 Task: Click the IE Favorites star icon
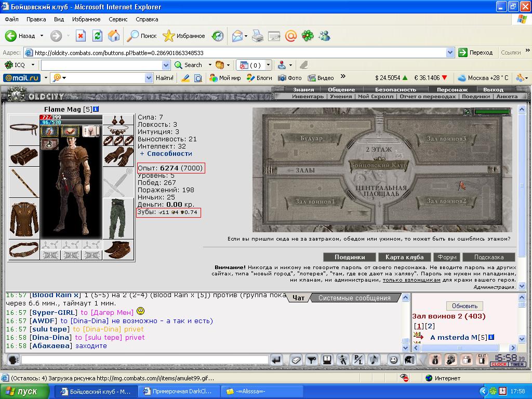coord(169,36)
